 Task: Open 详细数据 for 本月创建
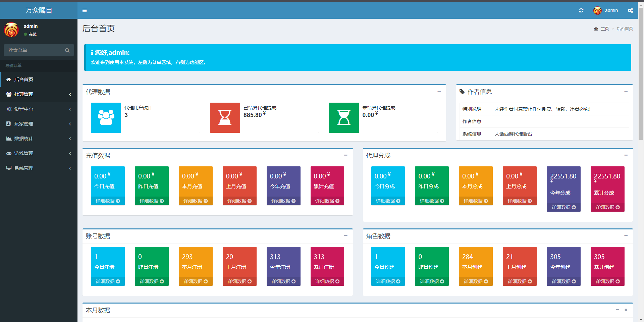click(x=476, y=281)
